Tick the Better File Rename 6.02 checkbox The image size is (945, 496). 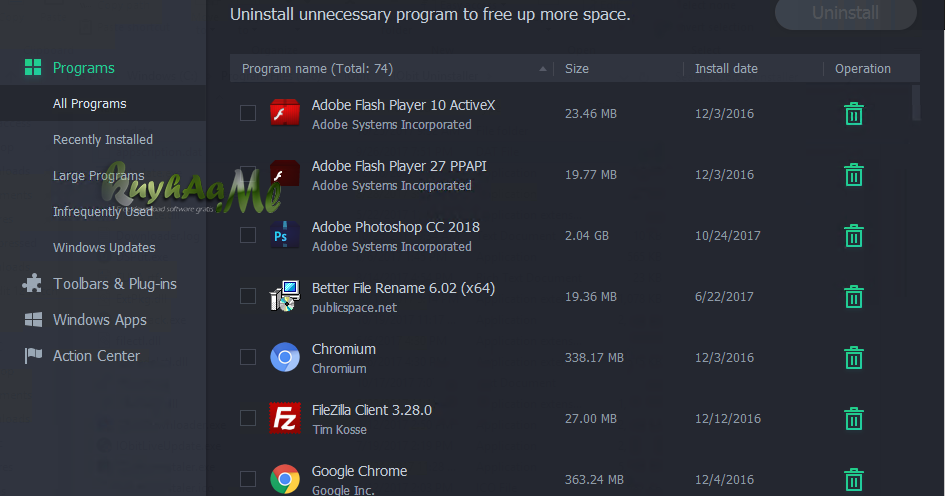click(248, 296)
